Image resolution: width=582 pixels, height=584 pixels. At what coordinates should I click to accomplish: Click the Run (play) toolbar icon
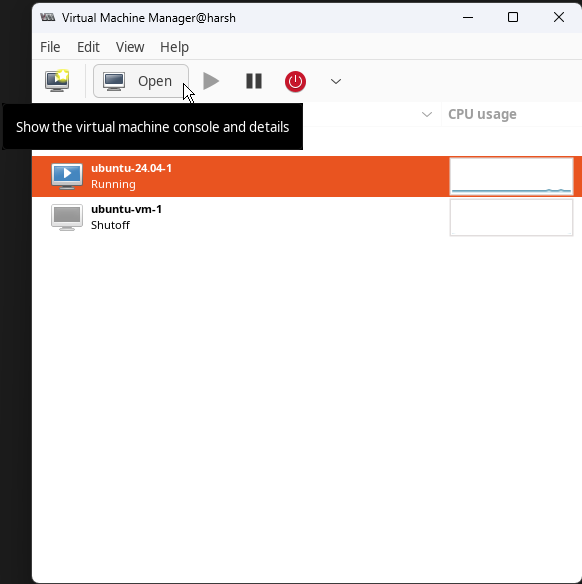pyautogui.click(x=211, y=81)
